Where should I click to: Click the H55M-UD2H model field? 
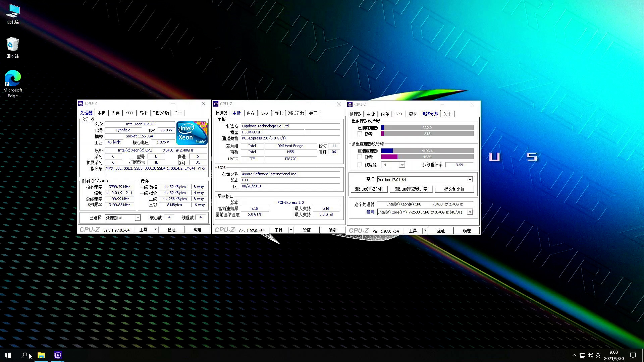point(273,132)
